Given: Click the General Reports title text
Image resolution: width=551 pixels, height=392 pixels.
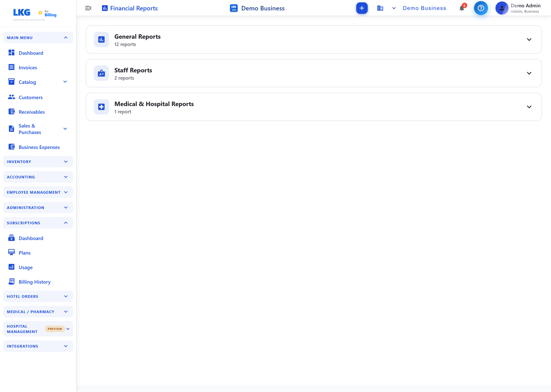Looking at the screenshot, I should 137,37.
